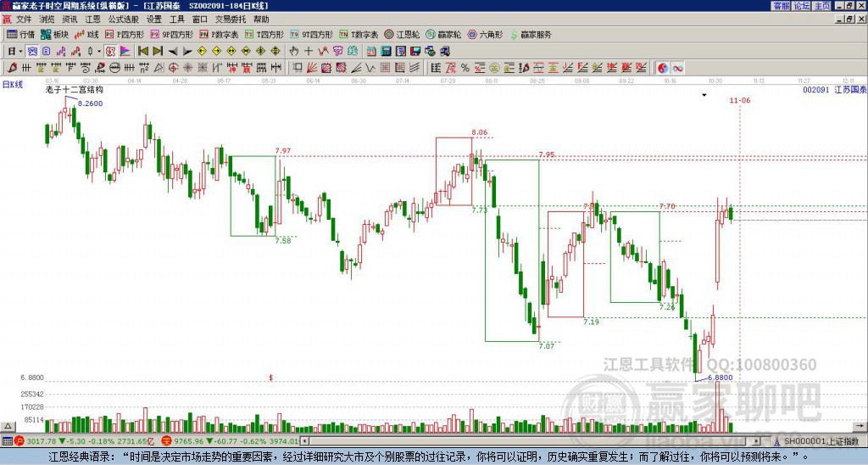
Task: Open the 论坛 forum link
Action: pos(802,6)
